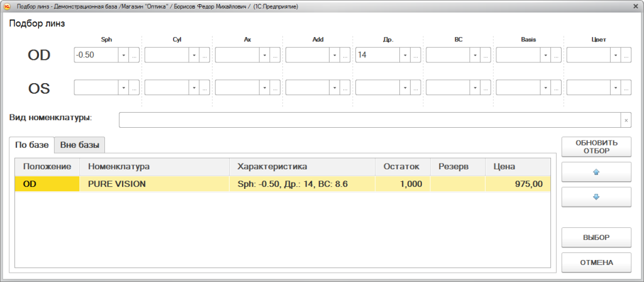Open the ellipsis picker for OD Sph
Viewport: 644px width, 282px height.
[x=135, y=55]
